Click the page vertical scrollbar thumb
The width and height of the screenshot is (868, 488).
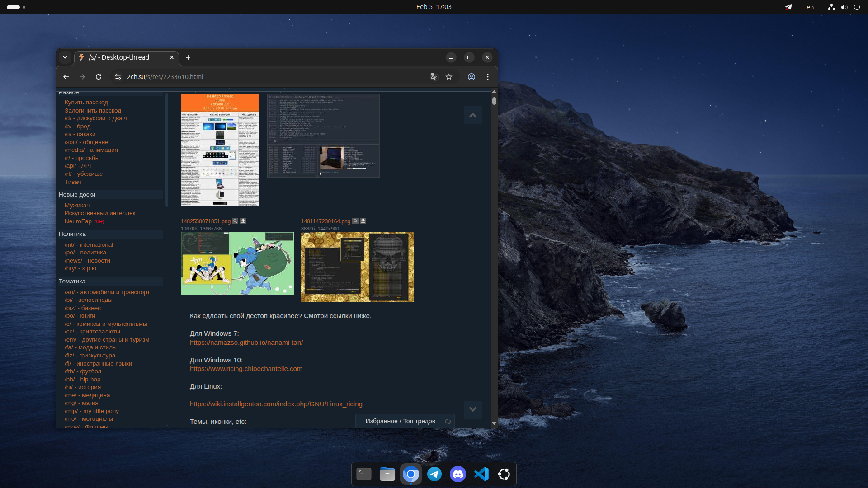[x=494, y=101]
